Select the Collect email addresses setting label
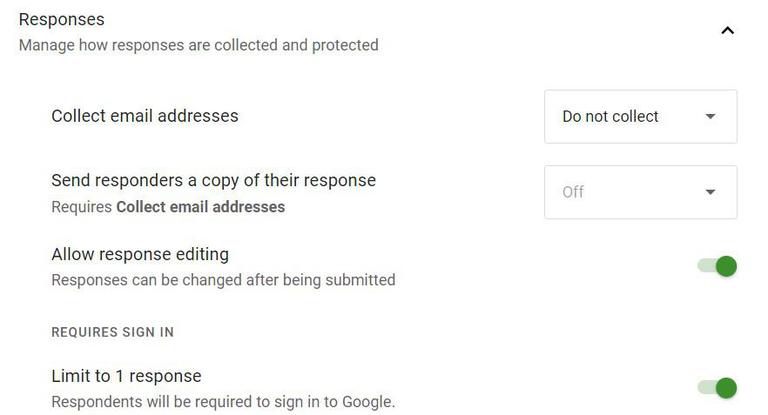 pos(145,116)
